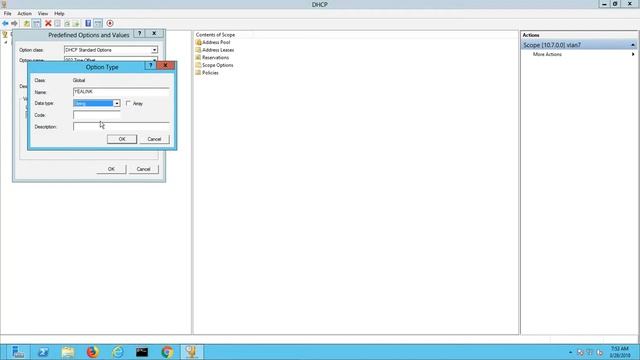
Task: Open the File menu
Action: pyautogui.click(x=7, y=13)
